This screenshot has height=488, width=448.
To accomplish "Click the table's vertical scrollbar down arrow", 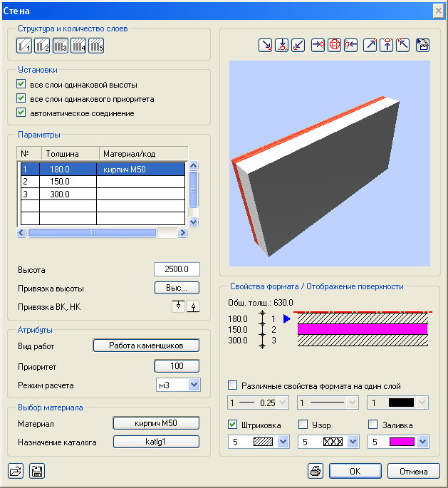I will click(x=194, y=222).
